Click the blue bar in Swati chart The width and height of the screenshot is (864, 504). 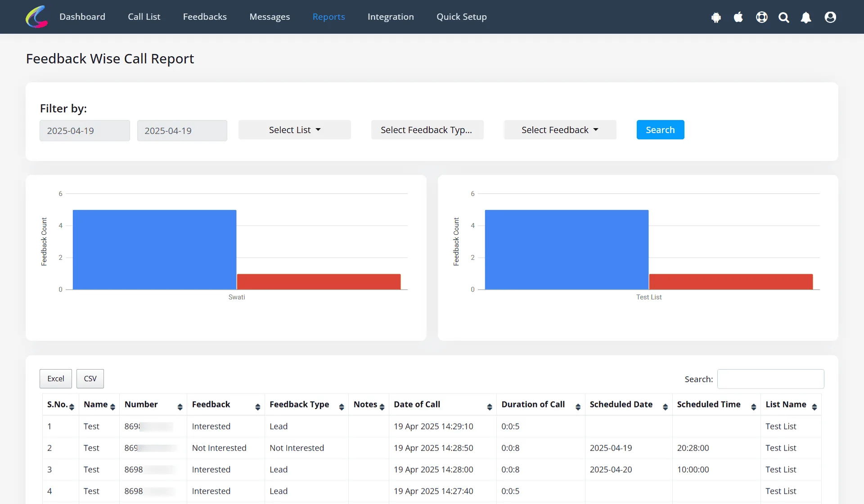click(154, 250)
